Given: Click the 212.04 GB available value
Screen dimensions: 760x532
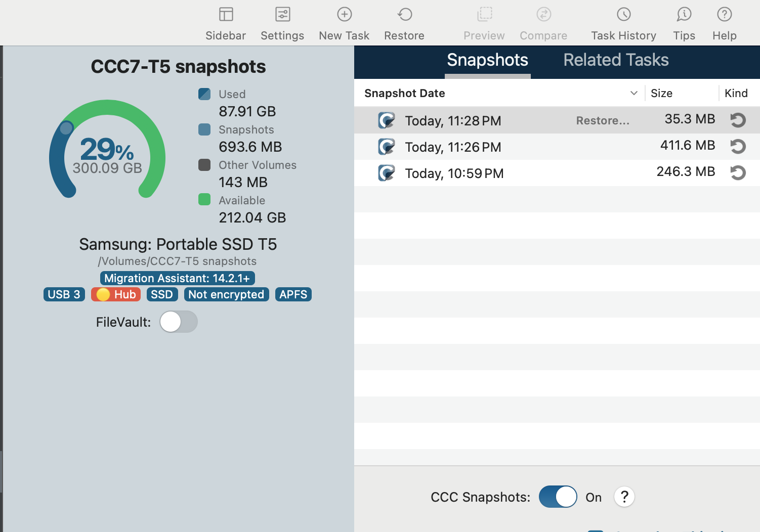Looking at the screenshot, I should point(252,217).
